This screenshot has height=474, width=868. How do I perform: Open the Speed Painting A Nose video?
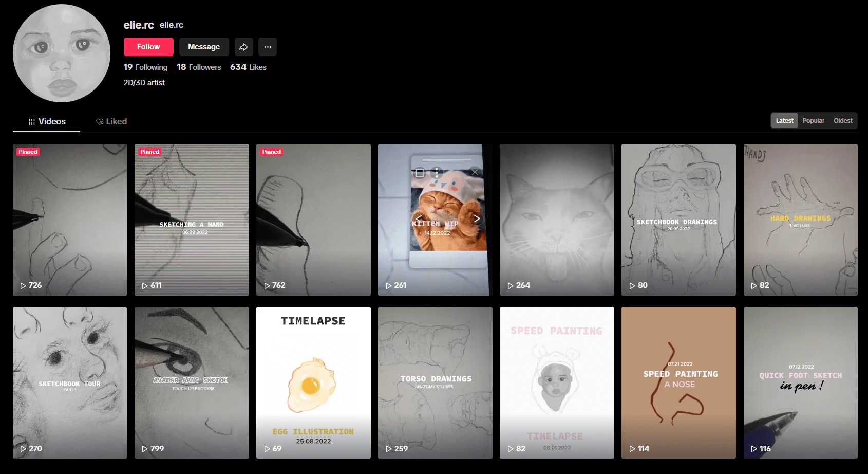click(x=678, y=382)
